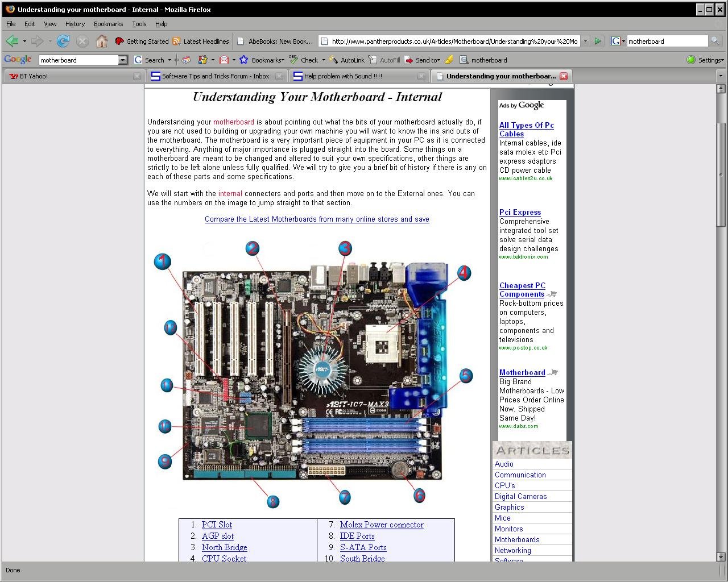The image size is (728, 582).
Task: Open the URL bar history dropdown
Action: 586,41
